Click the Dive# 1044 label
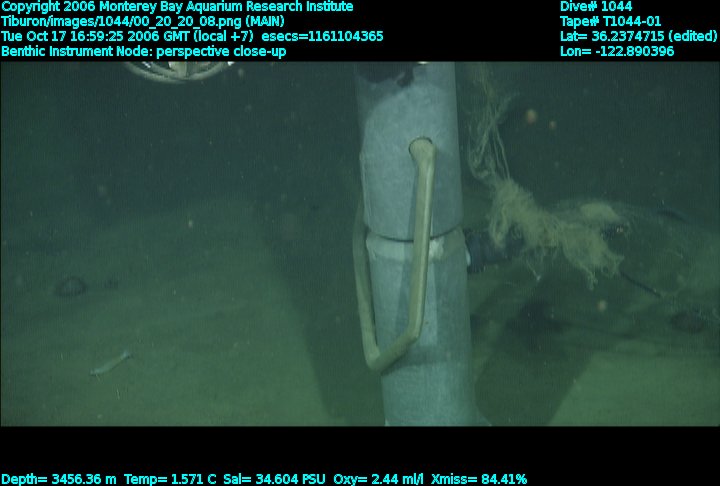Image resolution: width=720 pixels, height=486 pixels. [596, 7]
